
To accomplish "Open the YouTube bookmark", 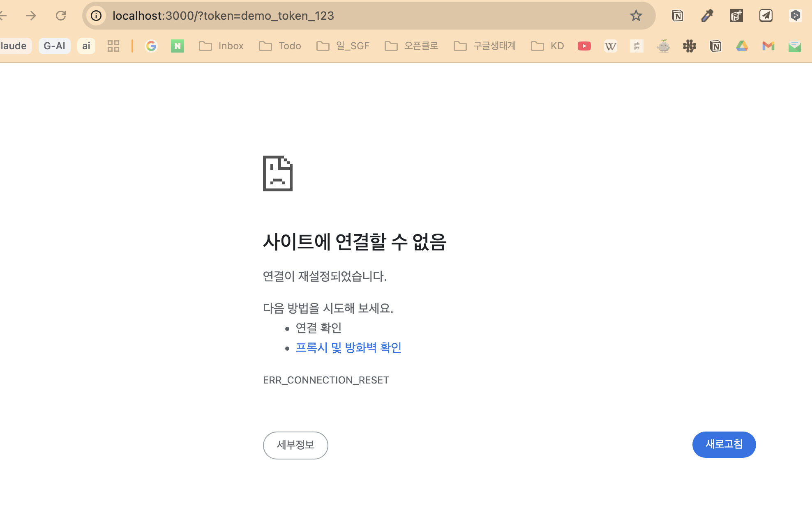I will tap(584, 46).
